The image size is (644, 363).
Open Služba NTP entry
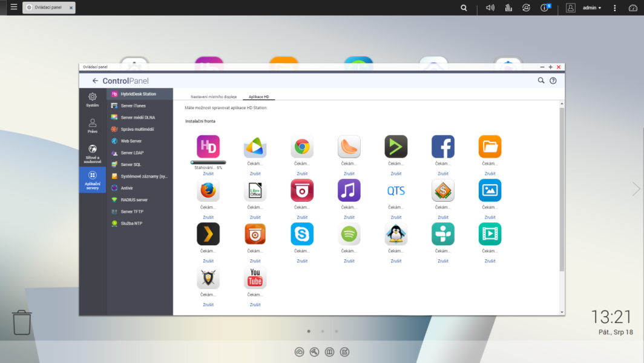pos(140,223)
